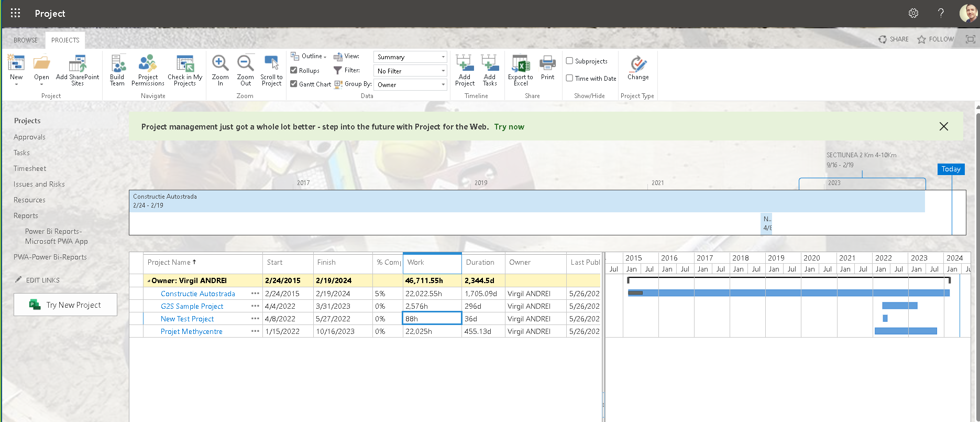Open Reports in left navigation

coord(26,215)
